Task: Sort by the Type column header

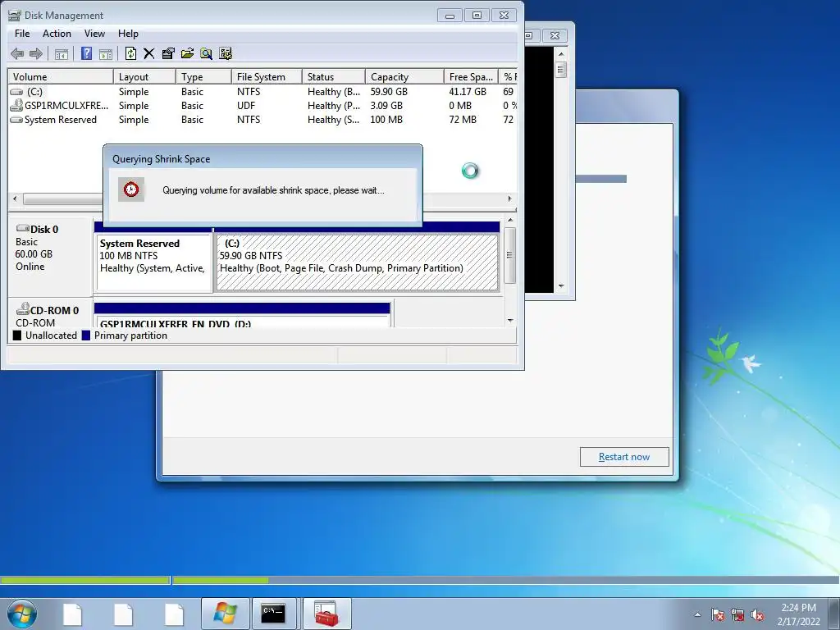Action: 203,76
